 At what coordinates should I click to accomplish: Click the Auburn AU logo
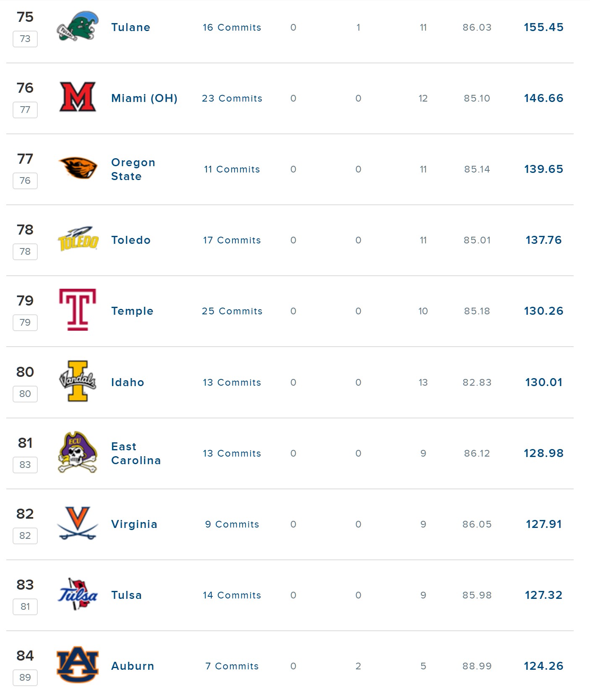click(x=78, y=665)
